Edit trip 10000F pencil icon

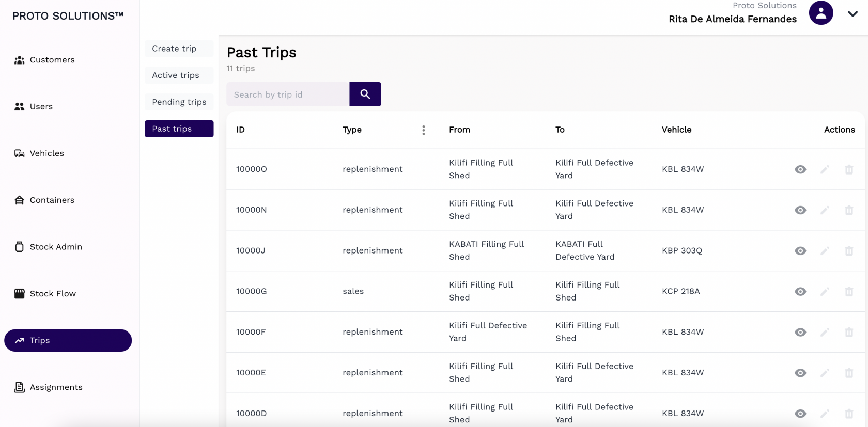(x=825, y=333)
